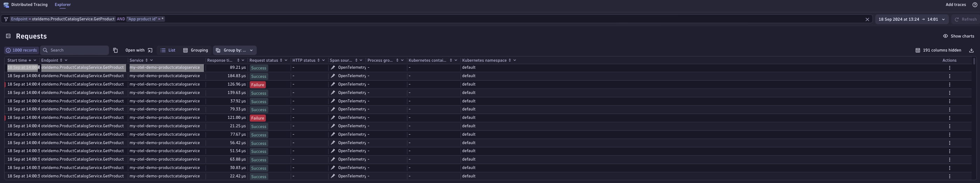Click the Endpoint filter token in query

click(x=63, y=19)
